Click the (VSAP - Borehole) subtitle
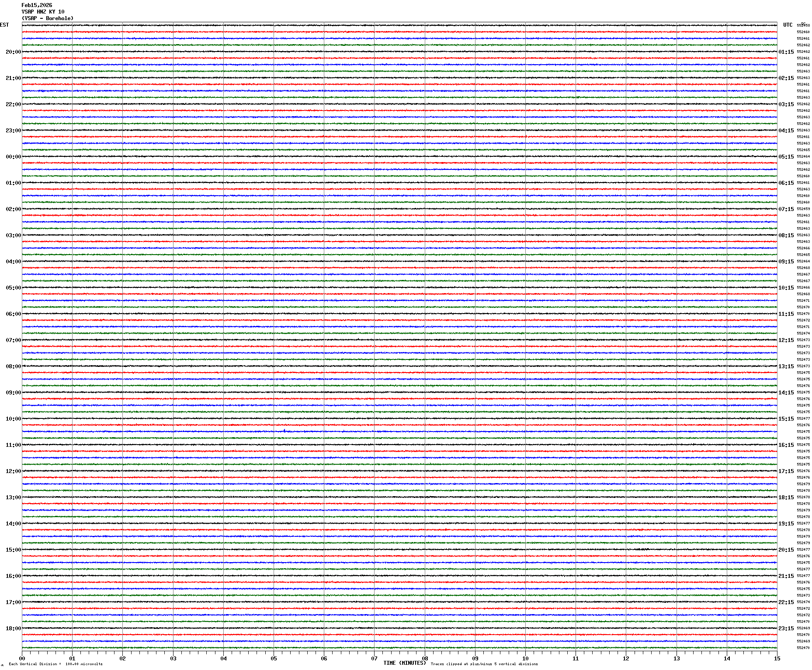812x670 pixels. pos(48,18)
